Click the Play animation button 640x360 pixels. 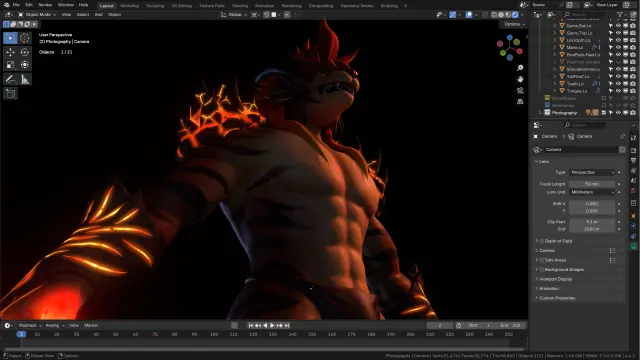[x=272, y=325]
